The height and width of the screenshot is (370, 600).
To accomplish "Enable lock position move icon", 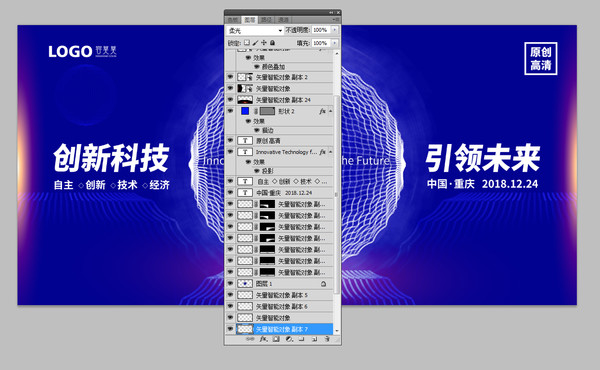I will (x=264, y=43).
